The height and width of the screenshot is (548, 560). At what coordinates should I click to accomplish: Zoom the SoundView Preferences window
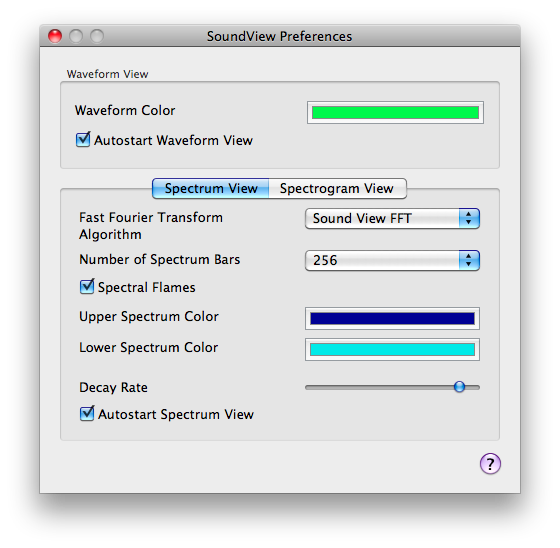click(97, 36)
